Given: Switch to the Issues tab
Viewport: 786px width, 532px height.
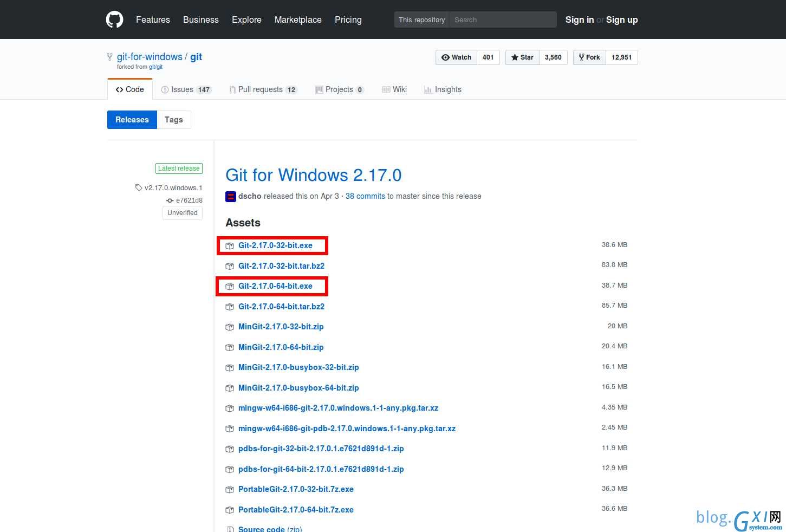Looking at the screenshot, I should [x=186, y=89].
